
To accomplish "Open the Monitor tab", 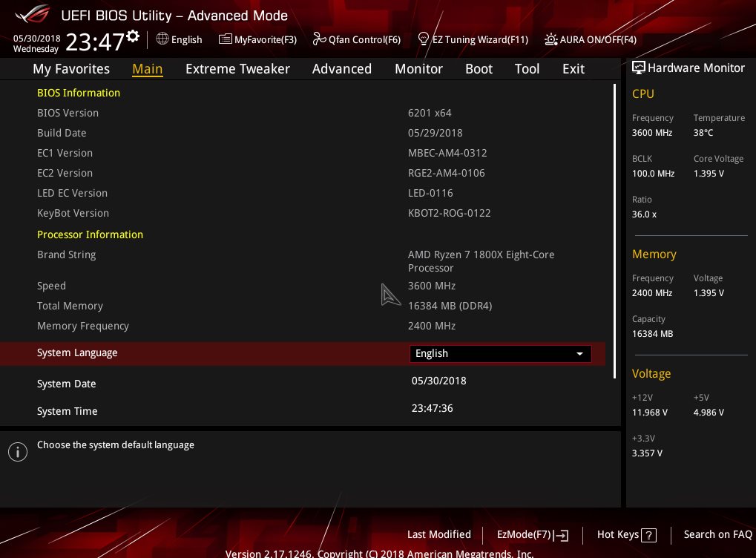I will (x=418, y=69).
